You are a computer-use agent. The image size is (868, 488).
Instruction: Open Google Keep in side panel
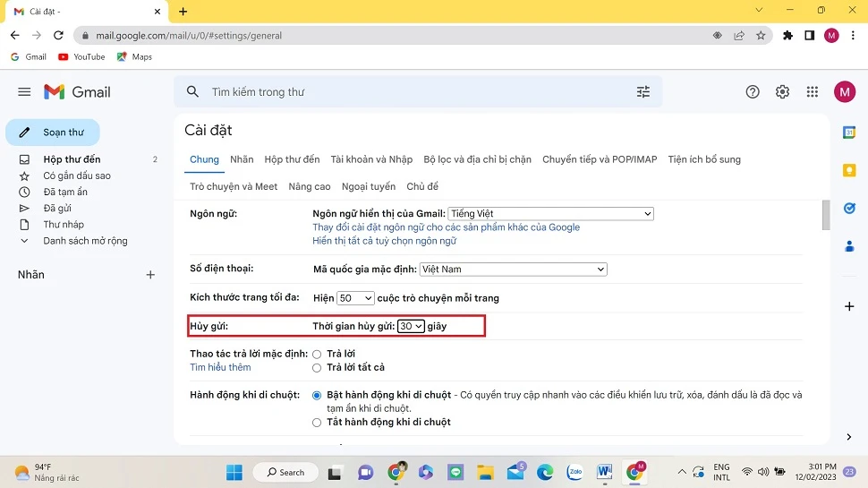pyautogui.click(x=849, y=170)
